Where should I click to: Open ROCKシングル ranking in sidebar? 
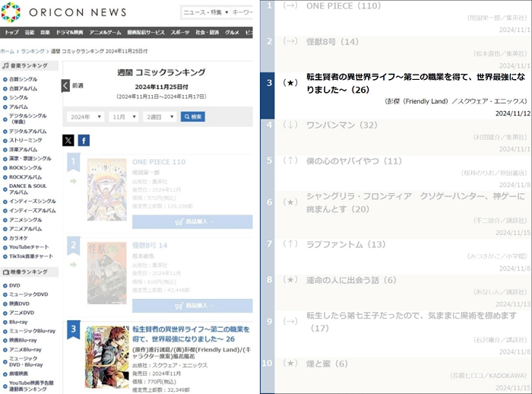(x=25, y=168)
